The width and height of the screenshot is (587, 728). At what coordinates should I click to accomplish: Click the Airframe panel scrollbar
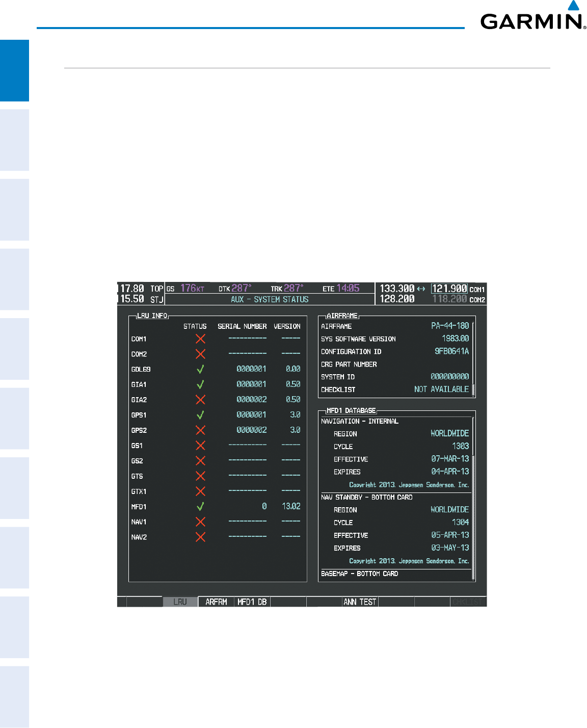pyautogui.click(x=473, y=359)
